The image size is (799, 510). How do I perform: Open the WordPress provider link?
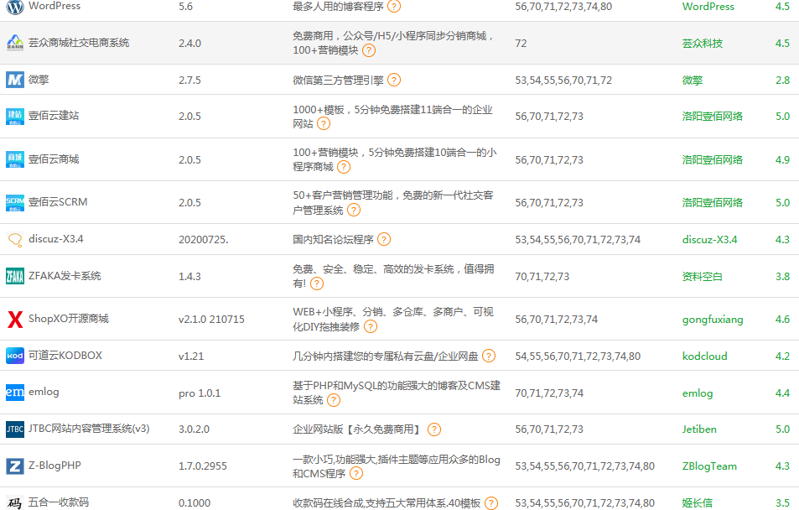pyautogui.click(x=708, y=7)
